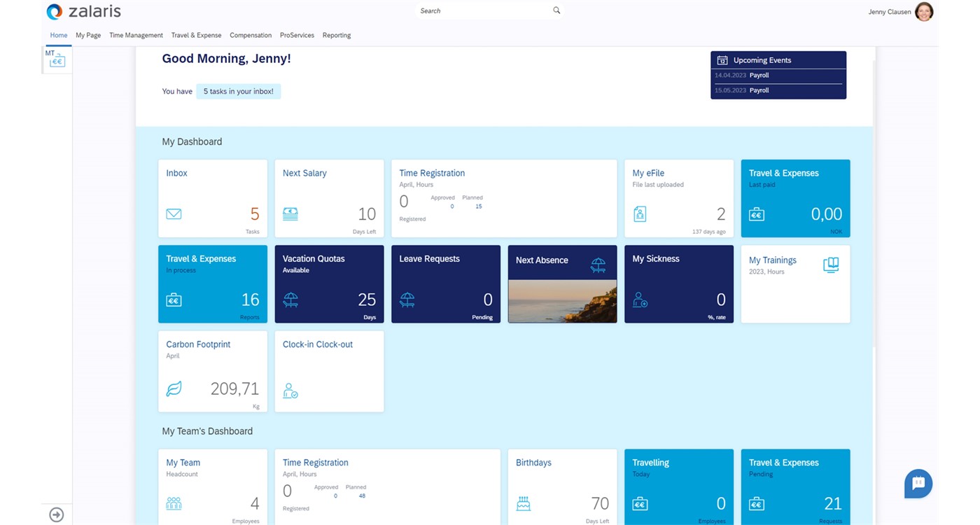
Task: Switch to the Travel & Expense tab
Action: (196, 35)
